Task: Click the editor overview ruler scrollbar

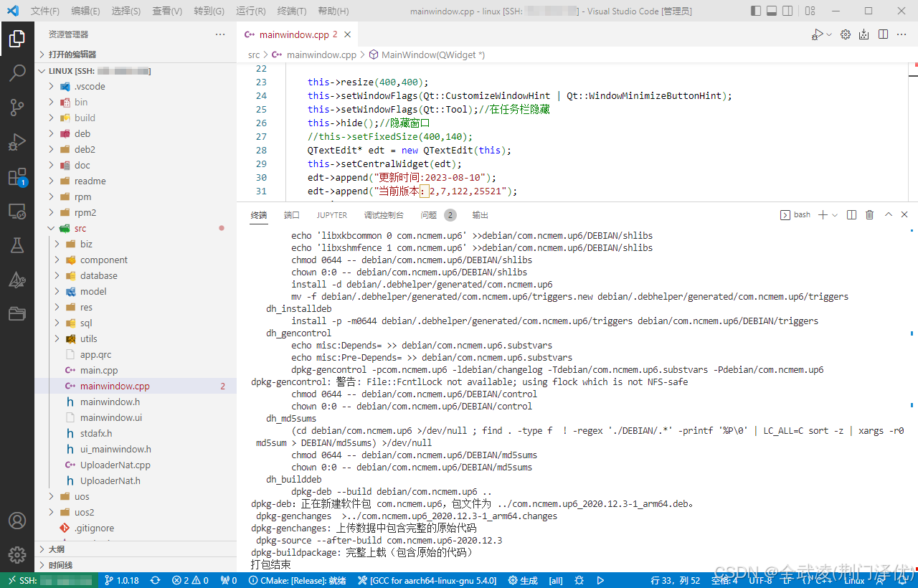Action: pos(913,129)
